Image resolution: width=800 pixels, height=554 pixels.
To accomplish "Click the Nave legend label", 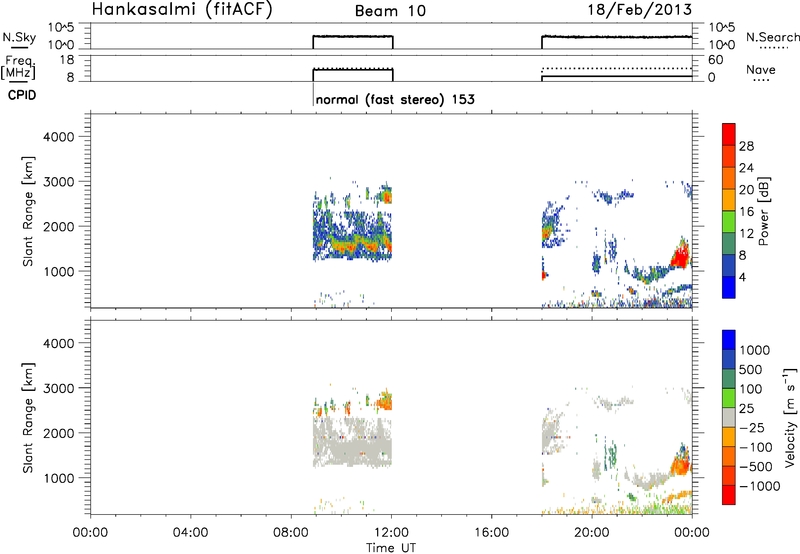I will tap(761, 70).
